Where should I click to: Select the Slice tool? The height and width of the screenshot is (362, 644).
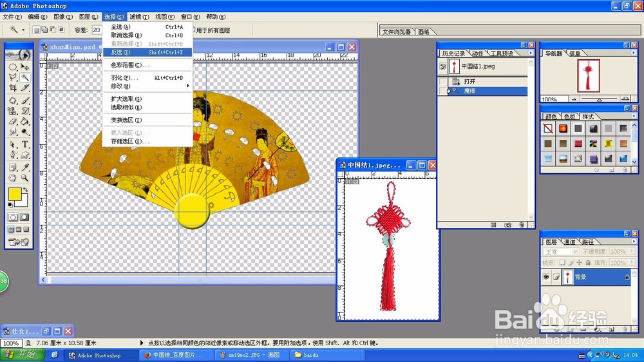[25, 88]
